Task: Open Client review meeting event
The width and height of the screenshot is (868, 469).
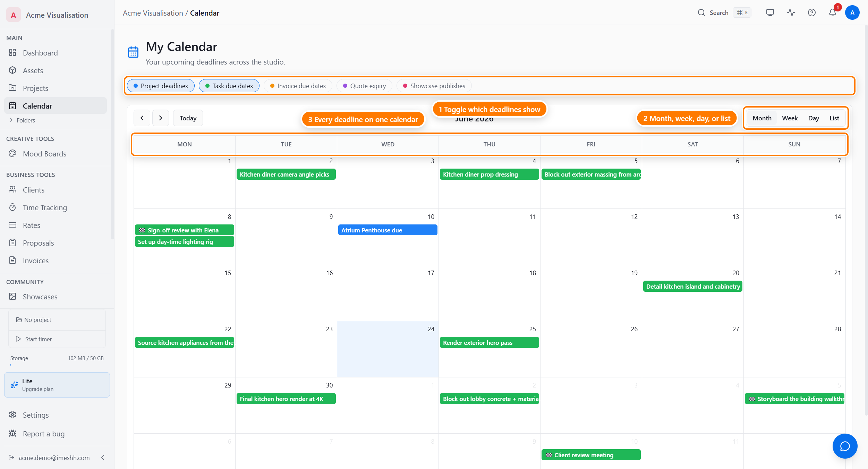Action: tap(591, 455)
